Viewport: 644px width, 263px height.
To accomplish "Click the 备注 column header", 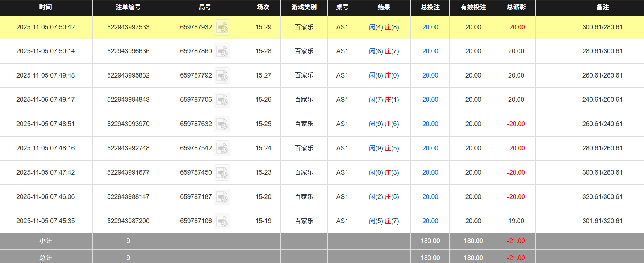I will coord(602,7).
